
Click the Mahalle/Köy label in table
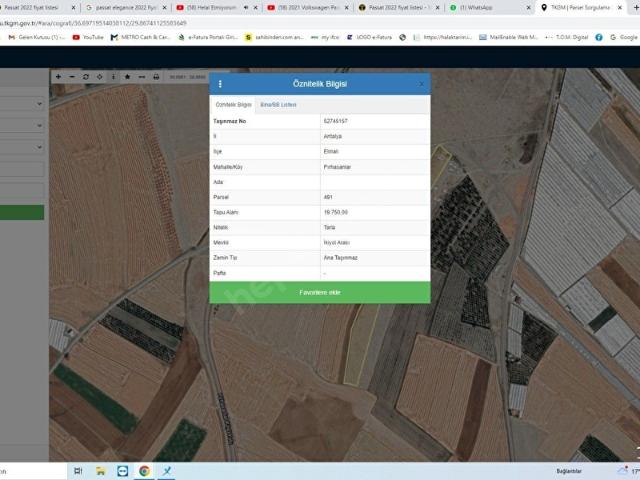point(228,167)
